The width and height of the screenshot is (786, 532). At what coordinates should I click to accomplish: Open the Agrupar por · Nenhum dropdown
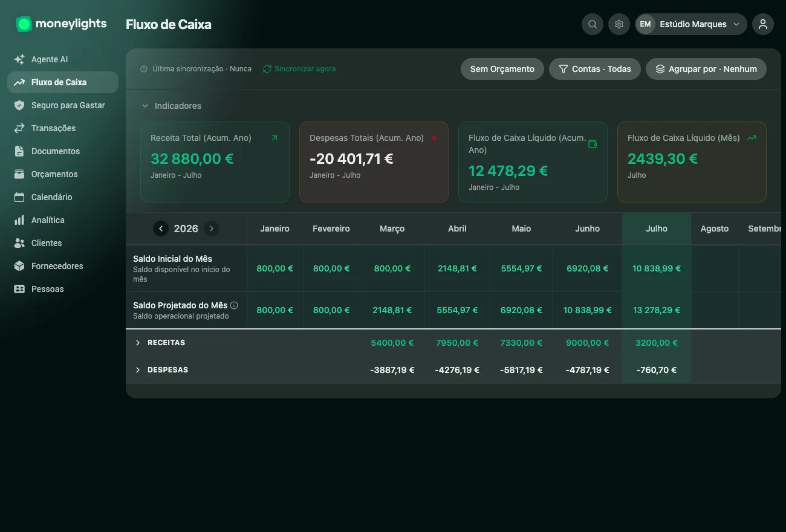tap(706, 69)
